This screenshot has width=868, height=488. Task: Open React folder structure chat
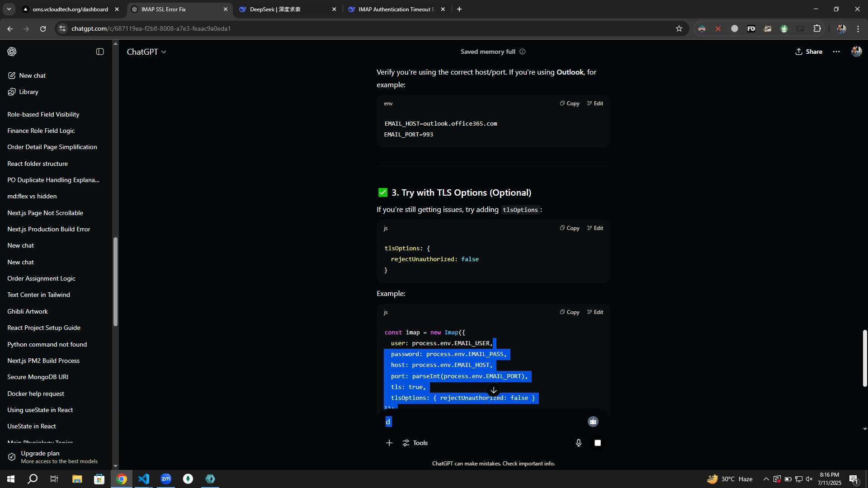coord(38,164)
